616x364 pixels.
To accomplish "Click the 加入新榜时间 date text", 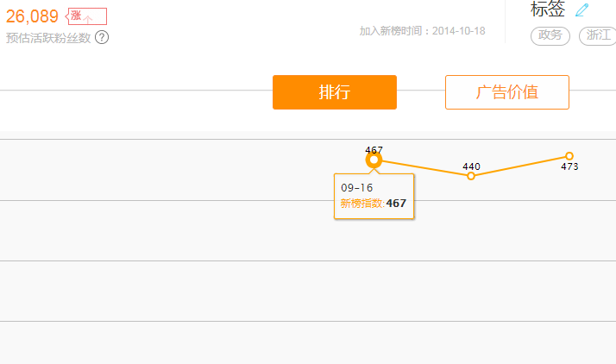I will 422,31.
